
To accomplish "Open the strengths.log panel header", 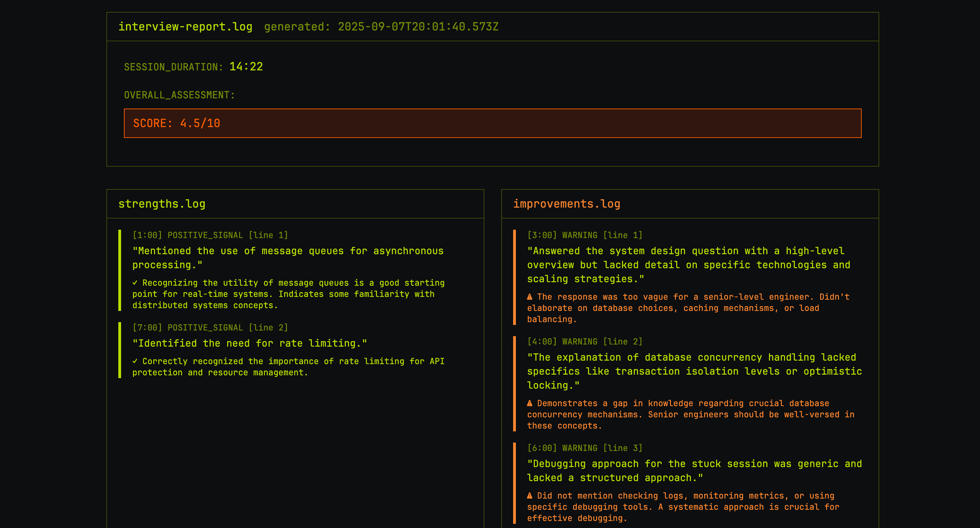I will [x=162, y=204].
